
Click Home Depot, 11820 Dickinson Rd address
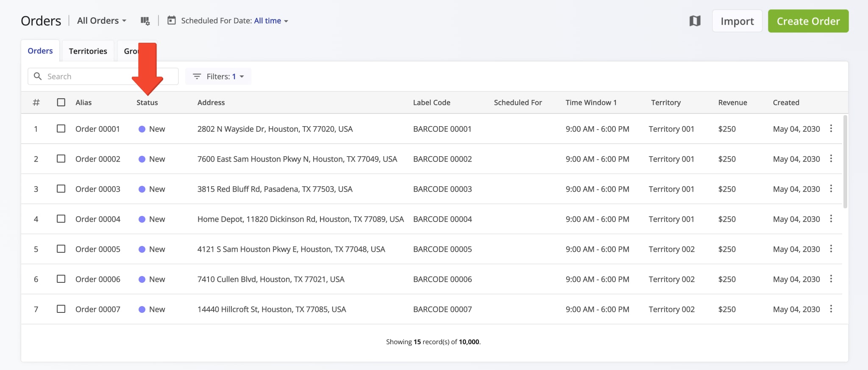coord(300,219)
